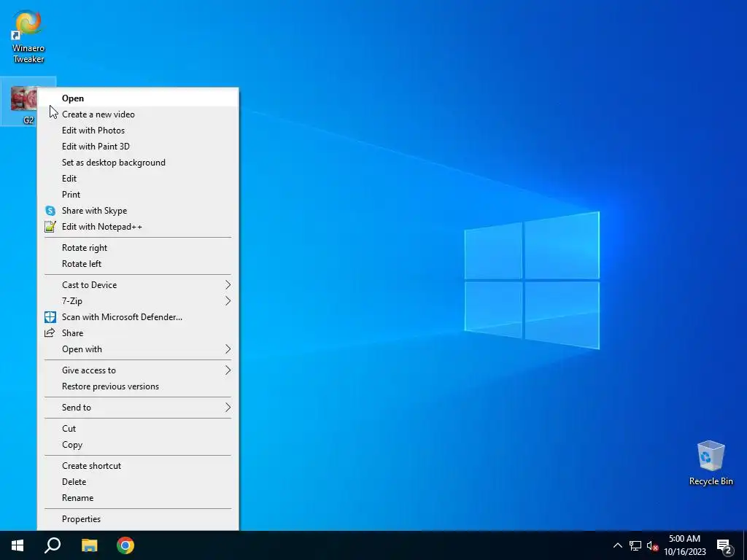747x560 pixels.
Task: Select Print from the context menu
Action: (x=138, y=194)
